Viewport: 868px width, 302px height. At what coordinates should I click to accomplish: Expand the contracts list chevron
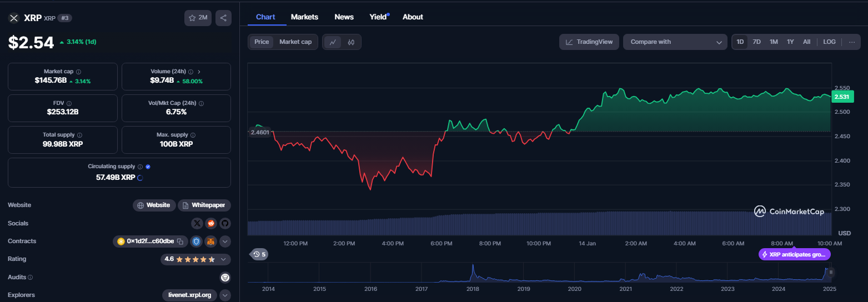pos(225,241)
